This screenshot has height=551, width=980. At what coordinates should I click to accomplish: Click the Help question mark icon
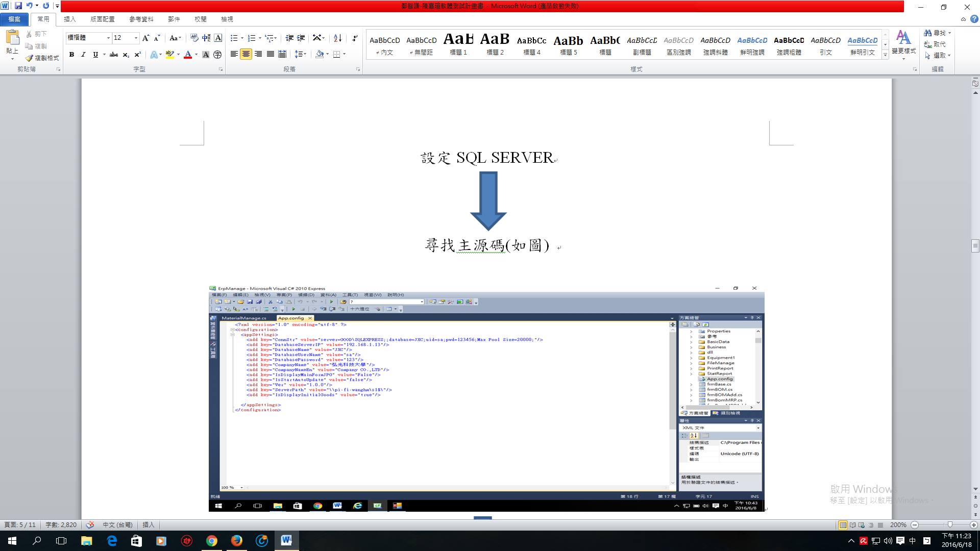[x=974, y=19]
